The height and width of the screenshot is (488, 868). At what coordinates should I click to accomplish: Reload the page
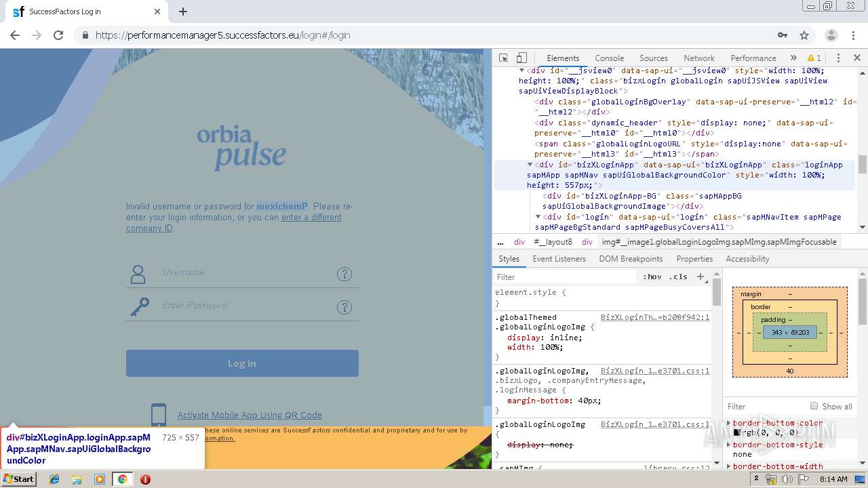click(x=58, y=35)
